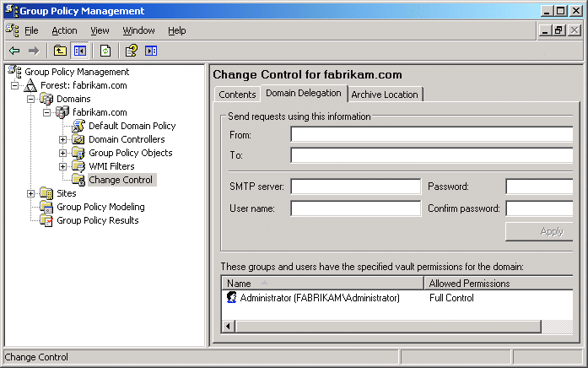Select the Domain Delegation tab
588x368 pixels.
click(304, 93)
